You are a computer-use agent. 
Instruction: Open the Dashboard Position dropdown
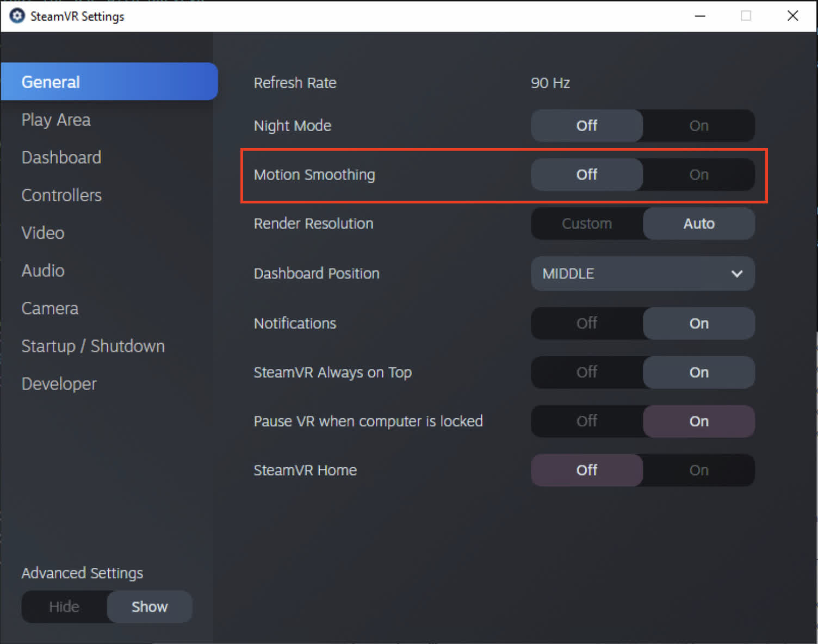click(x=642, y=274)
